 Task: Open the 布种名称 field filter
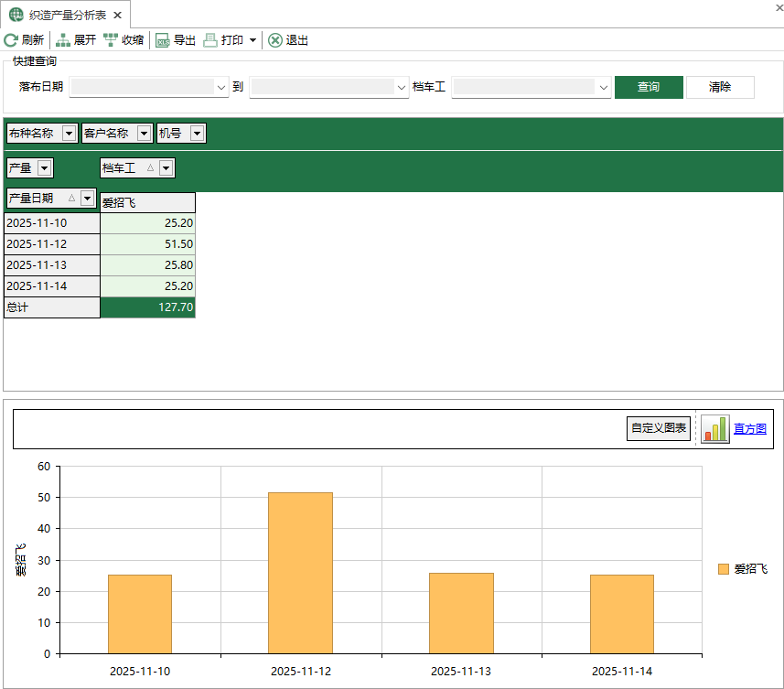click(x=70, y=134)
